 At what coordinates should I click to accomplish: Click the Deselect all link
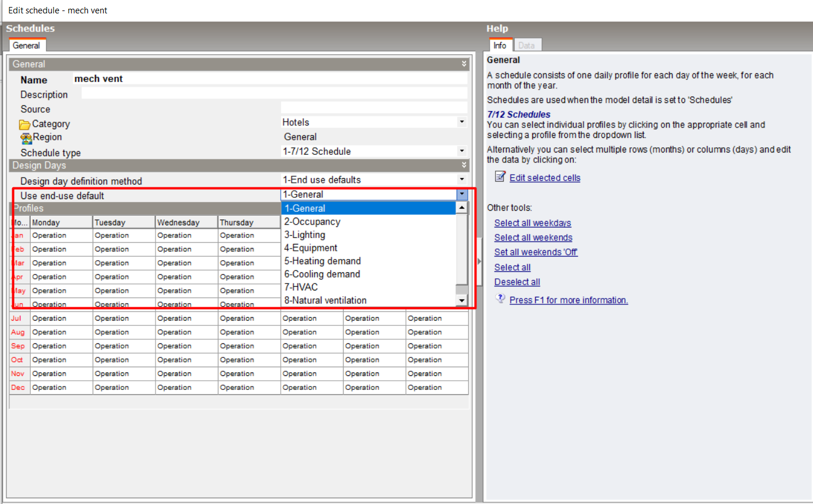click(x=517, y=282)
